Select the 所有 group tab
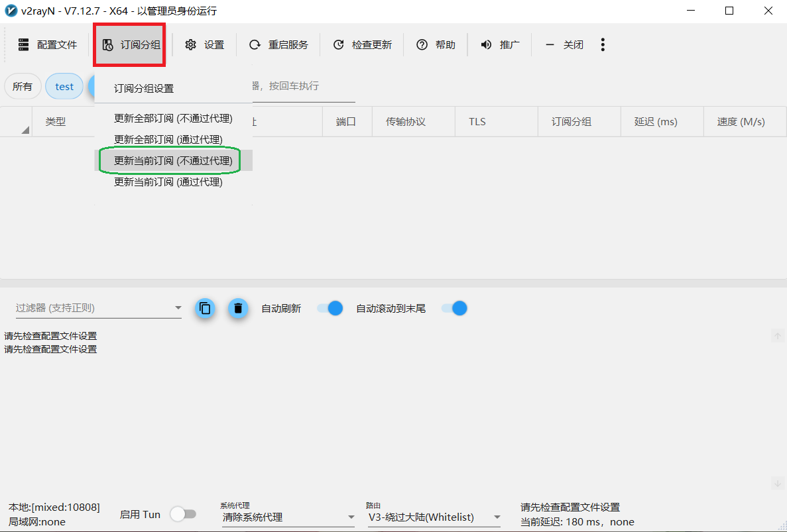Viewport: 787px width, 532px height. coord(23,87)
